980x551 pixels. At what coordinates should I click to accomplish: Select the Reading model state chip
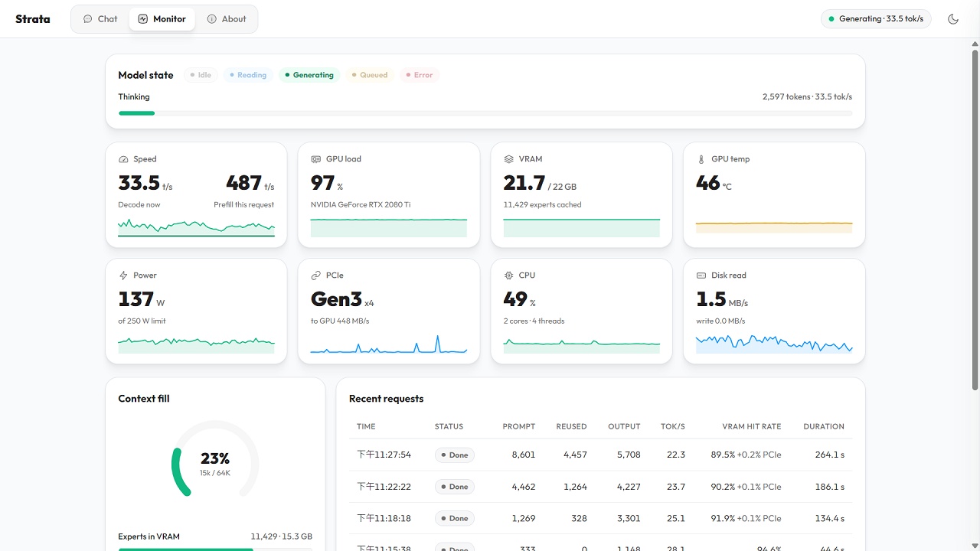tap(248, 75)
